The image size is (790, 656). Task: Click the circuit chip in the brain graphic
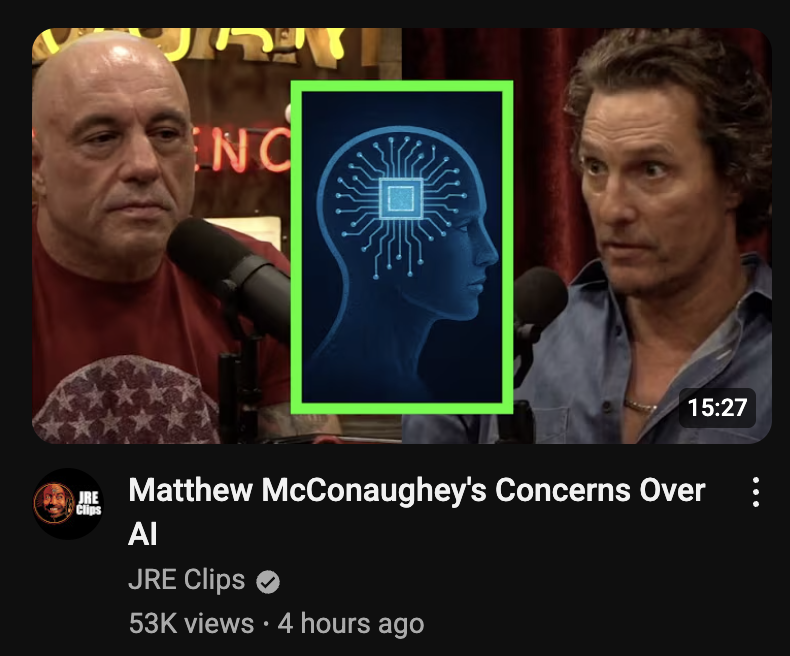[x=401, y=199]
